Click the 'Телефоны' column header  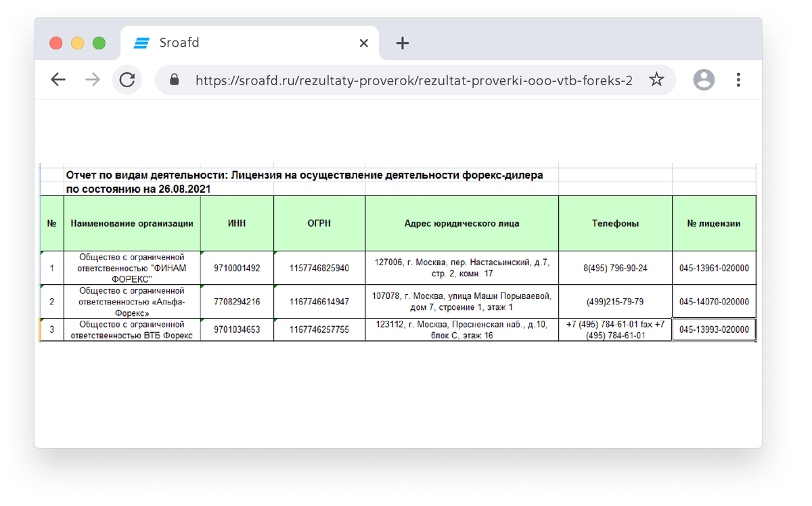tap(615, 223)
